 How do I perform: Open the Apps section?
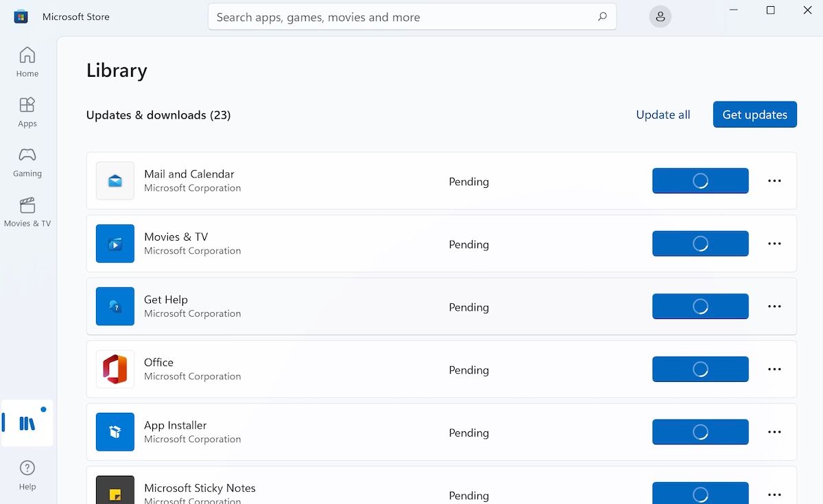coord(27,112)
